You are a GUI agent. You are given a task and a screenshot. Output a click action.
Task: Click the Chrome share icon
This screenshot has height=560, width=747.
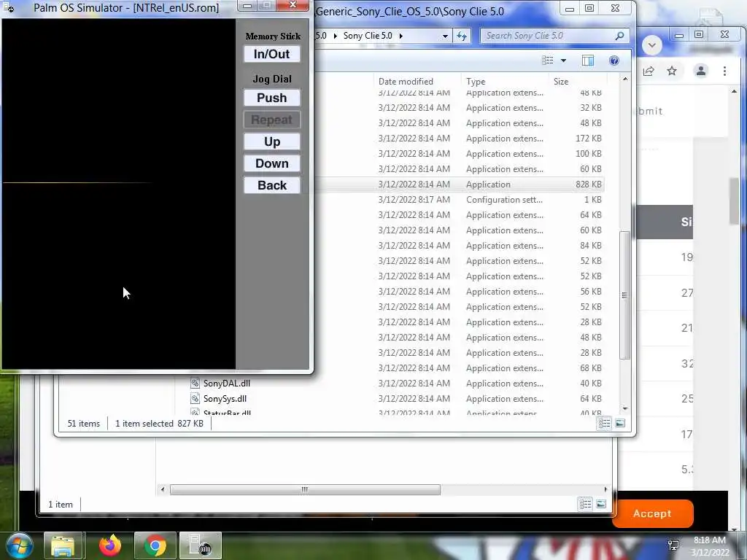click(648, 71)
